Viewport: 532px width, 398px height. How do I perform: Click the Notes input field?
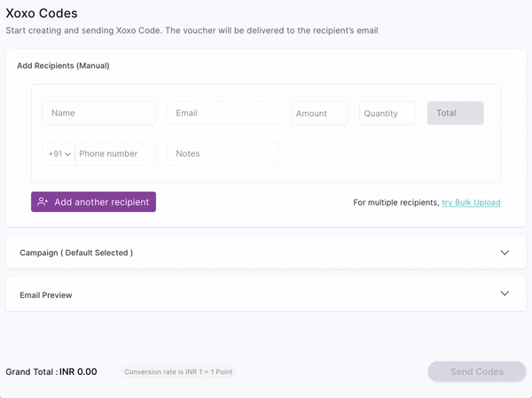pos(223,153)
